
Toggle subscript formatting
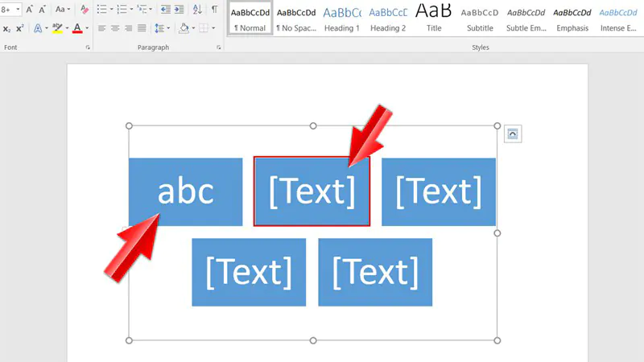tap(6, 28)
